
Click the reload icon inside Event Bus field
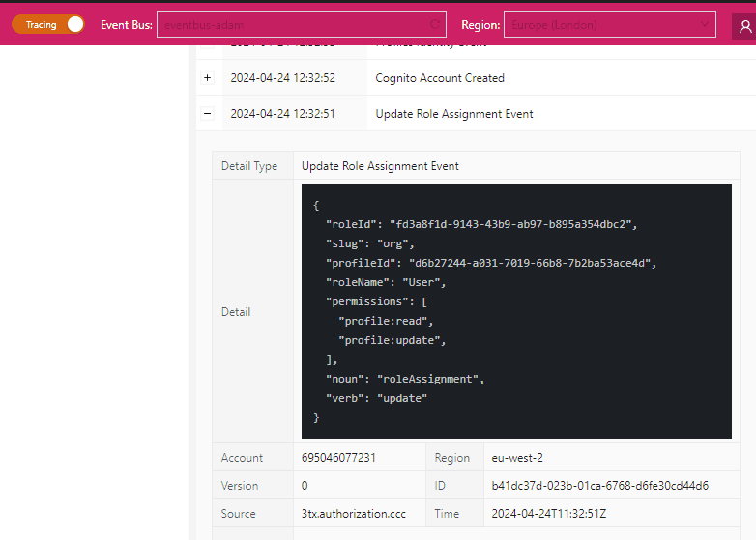click(x=434, y=24)
